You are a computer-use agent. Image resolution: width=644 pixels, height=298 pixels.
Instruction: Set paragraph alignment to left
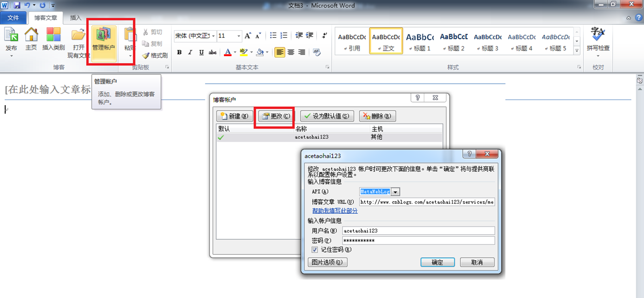click(280, 52)
